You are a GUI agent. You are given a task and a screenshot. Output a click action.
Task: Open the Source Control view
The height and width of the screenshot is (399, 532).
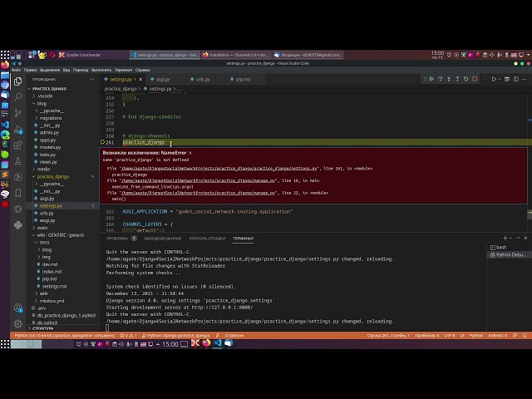tap(18, 113)
